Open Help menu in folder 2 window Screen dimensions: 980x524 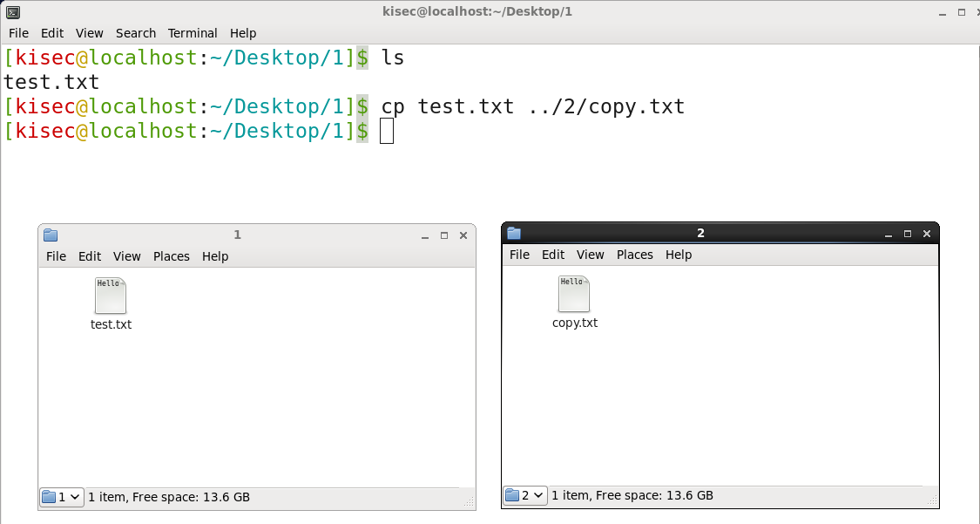(679, 255)
